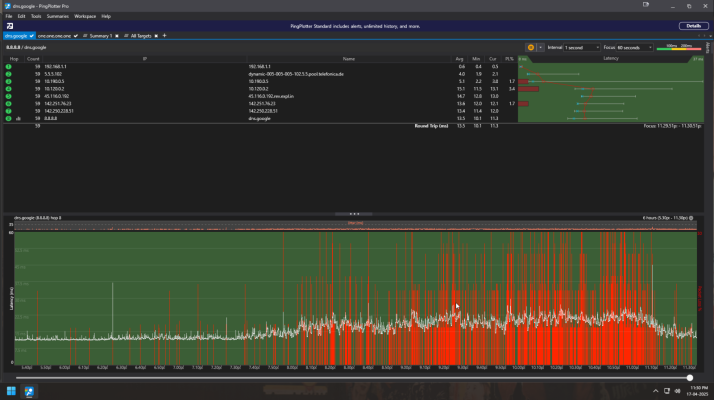Click the Name column header
The image size is (714, 400).
349,59
